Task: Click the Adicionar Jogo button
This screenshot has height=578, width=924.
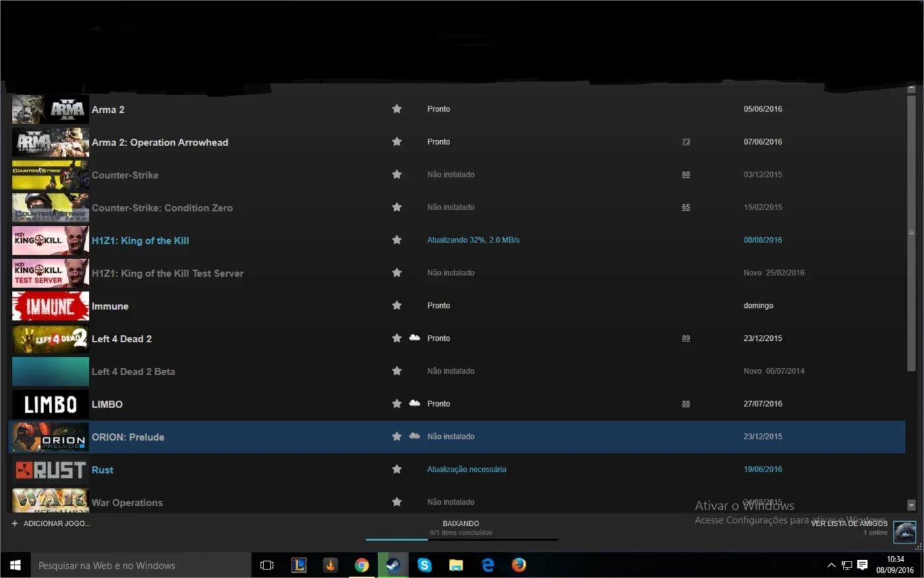Action: click(x=51, y=523)
